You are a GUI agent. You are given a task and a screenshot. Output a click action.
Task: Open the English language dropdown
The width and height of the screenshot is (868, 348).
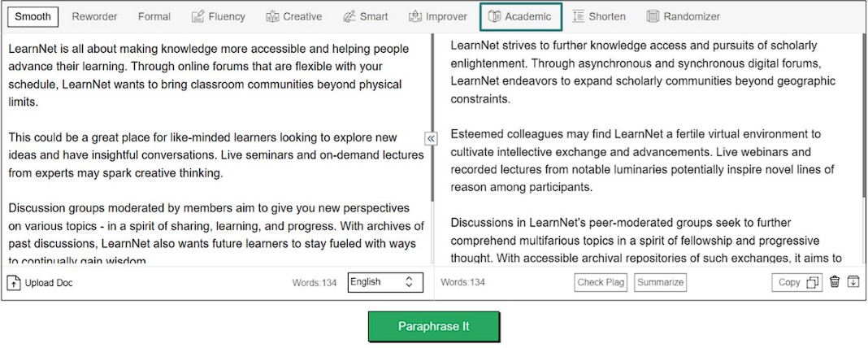(385, 282)
